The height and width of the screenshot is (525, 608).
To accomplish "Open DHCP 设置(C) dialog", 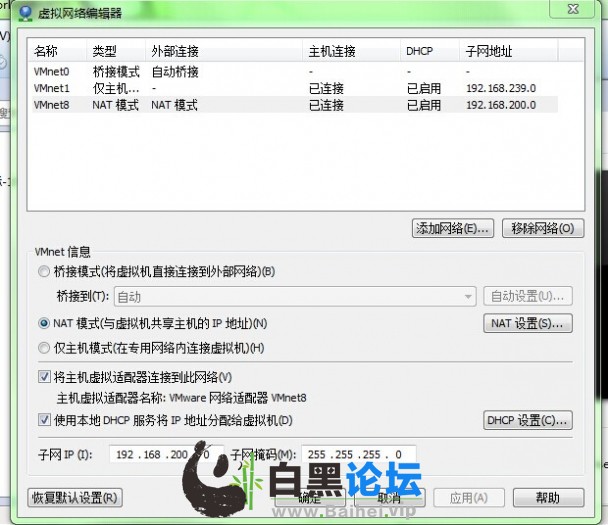I will click(x=528, y=420).
